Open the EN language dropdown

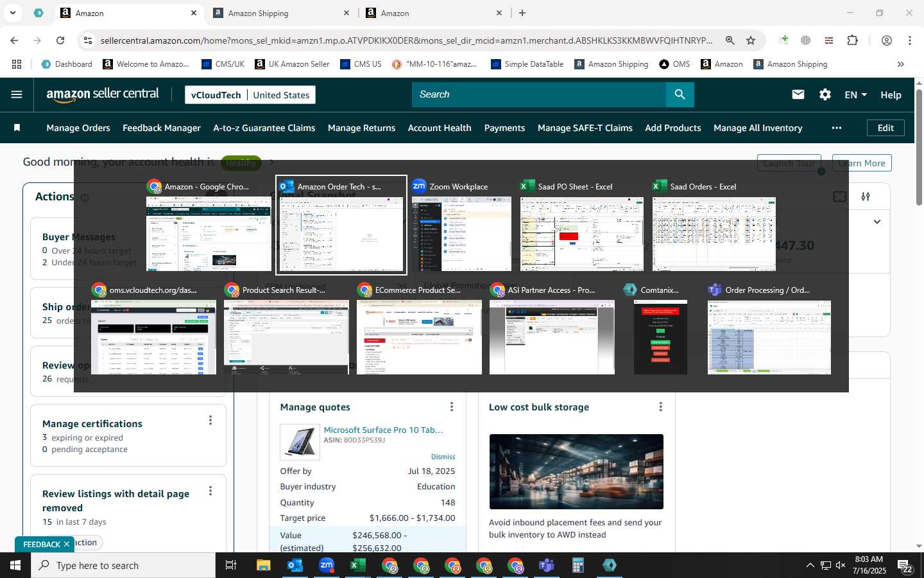click(x=855, y=94)
